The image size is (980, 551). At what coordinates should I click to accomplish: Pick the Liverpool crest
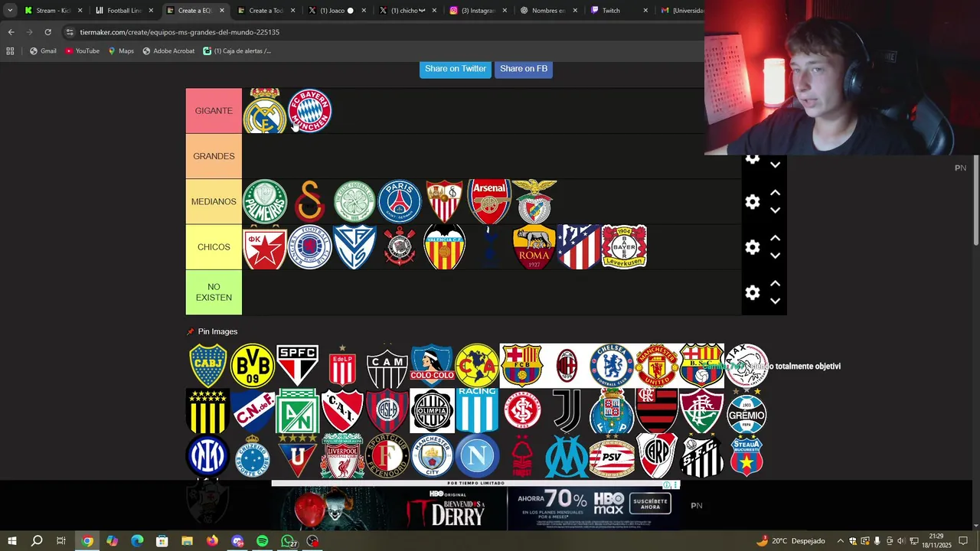point(343,456)
